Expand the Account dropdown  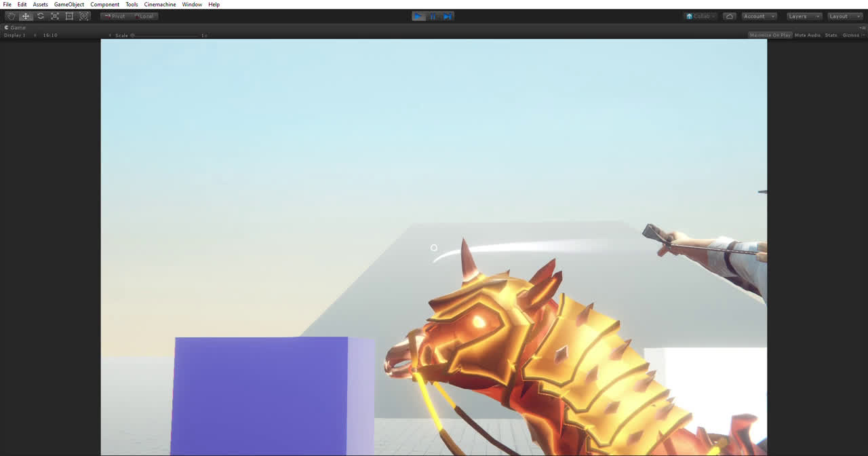[x=758, y=16]
